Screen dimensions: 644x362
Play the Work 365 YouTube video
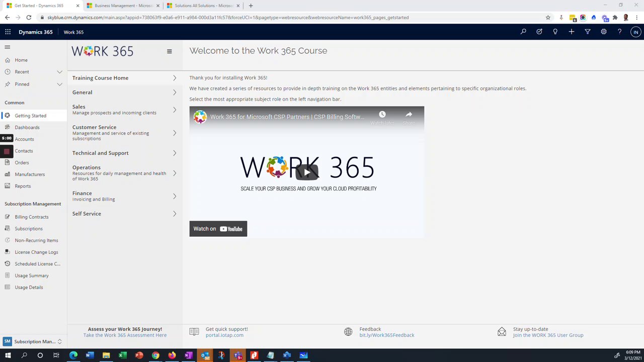pos(307,172)
